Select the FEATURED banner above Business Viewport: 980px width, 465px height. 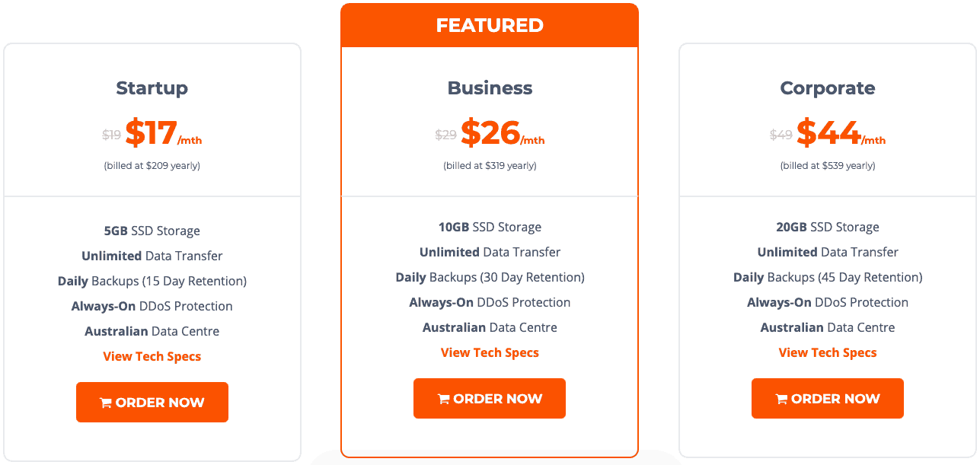click(x=490, y=25)
